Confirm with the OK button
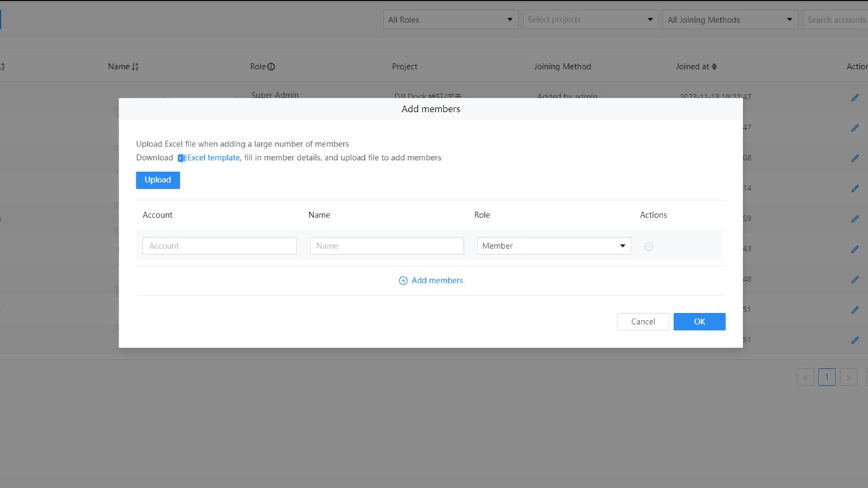 (x=699, y=322)
